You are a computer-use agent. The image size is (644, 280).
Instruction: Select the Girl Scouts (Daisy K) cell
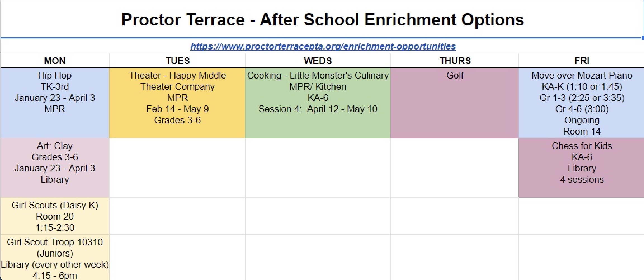55,216
